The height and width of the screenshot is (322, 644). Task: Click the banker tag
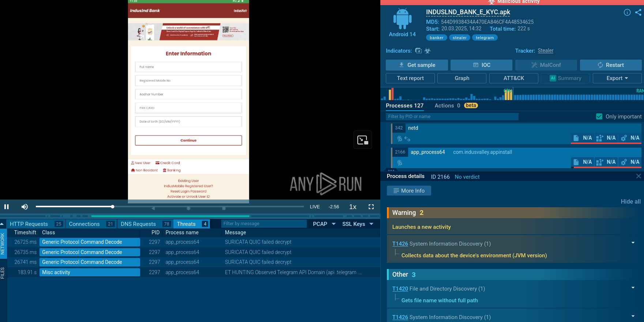436,38
